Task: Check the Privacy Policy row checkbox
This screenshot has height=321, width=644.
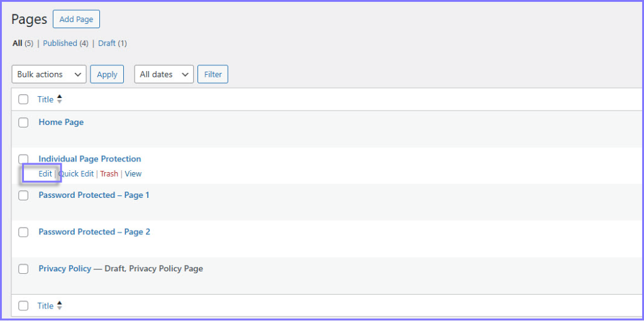Action: click(23, 269)
